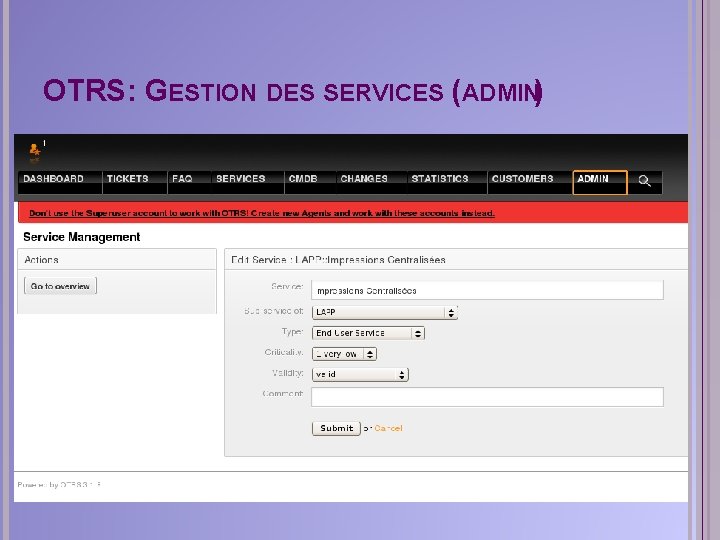Click the Submit button
Screen dimensions: 720x540
click(x=336, y=428)
